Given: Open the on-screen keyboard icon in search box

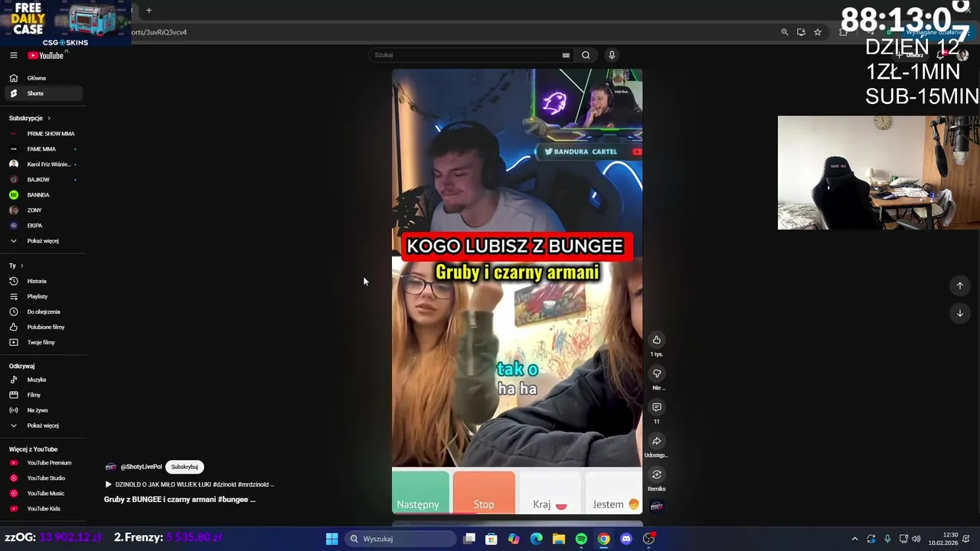Looking at the screenshot, I should point(566,55).
